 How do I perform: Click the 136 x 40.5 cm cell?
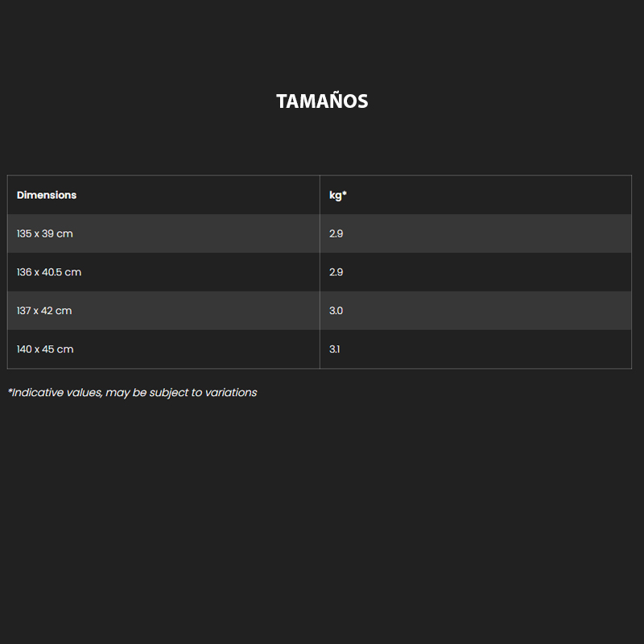tap(163, 272)
